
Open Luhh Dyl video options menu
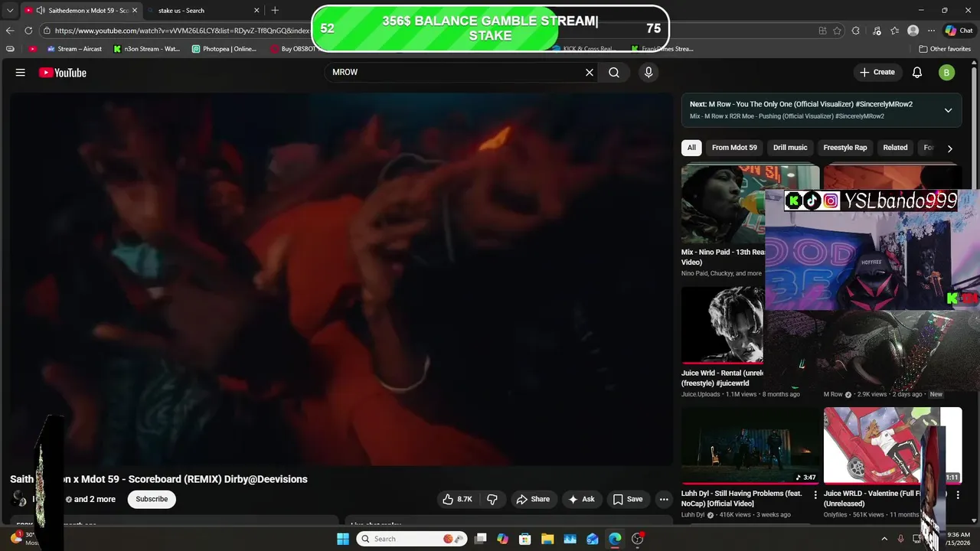(x=815, y=495)
